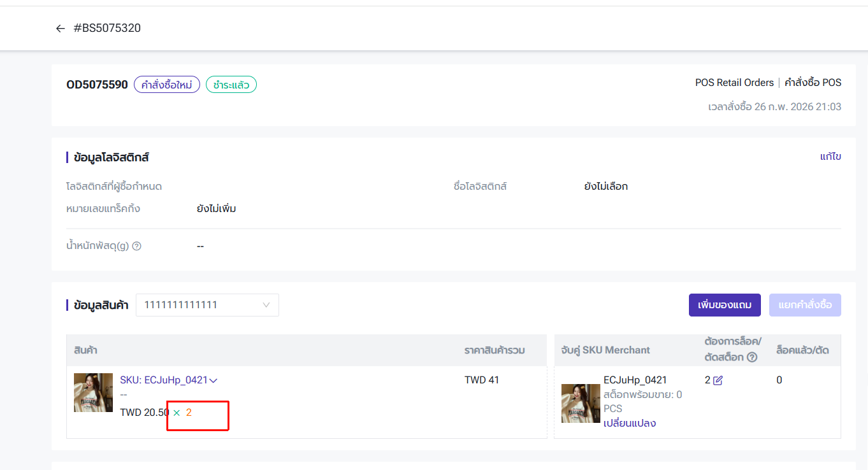Image resolution: width=868 pixels, height=470 pixels.
Task: Go back using the arrow beside #BS5075320
Action: pos(61,29)
